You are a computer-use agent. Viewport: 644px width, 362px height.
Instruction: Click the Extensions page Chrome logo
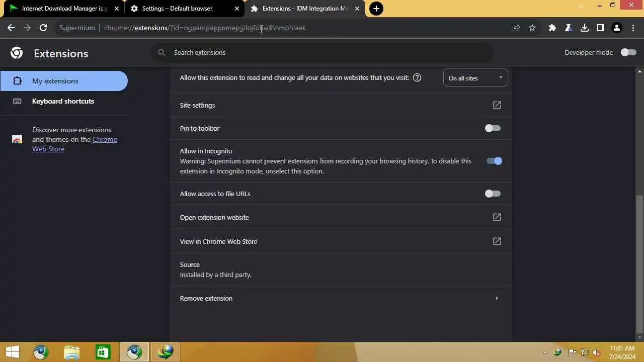(x=17, y=53)
